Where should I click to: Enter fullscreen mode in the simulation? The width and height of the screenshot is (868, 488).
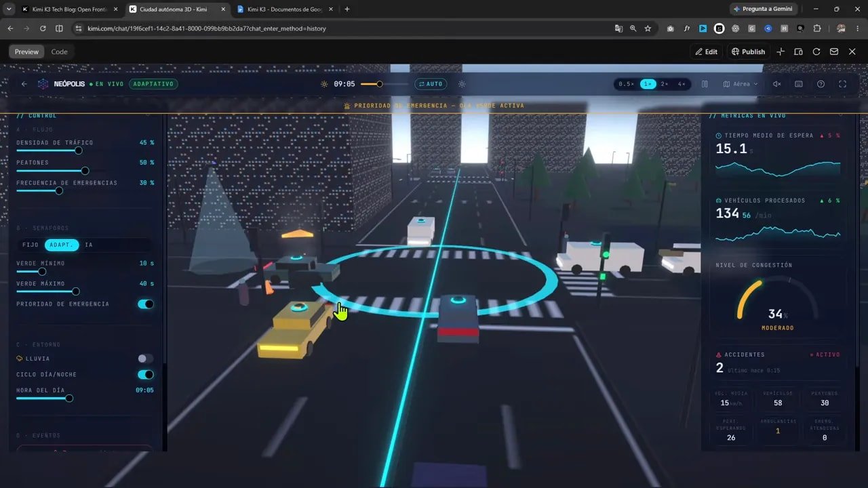point(843,84)
